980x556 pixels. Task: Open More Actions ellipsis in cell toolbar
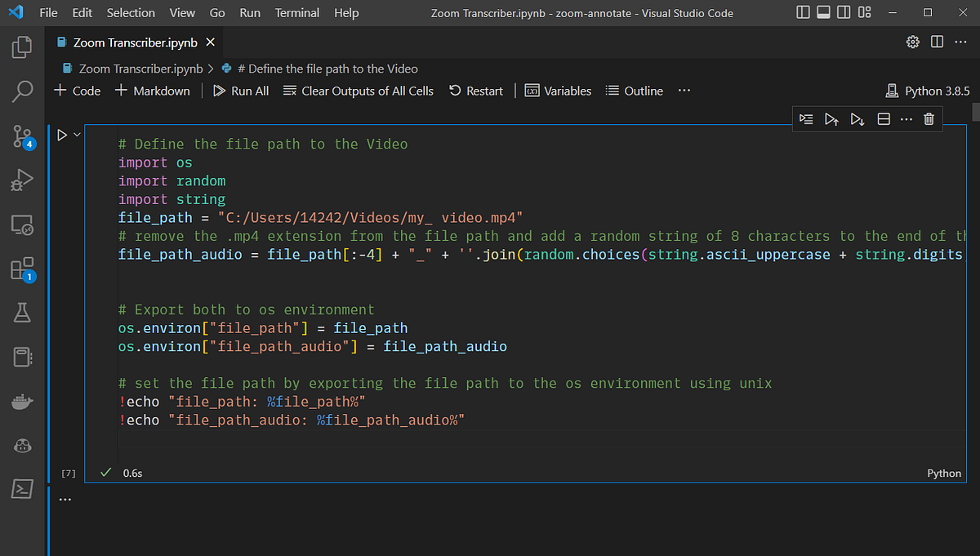pos(906,118)
